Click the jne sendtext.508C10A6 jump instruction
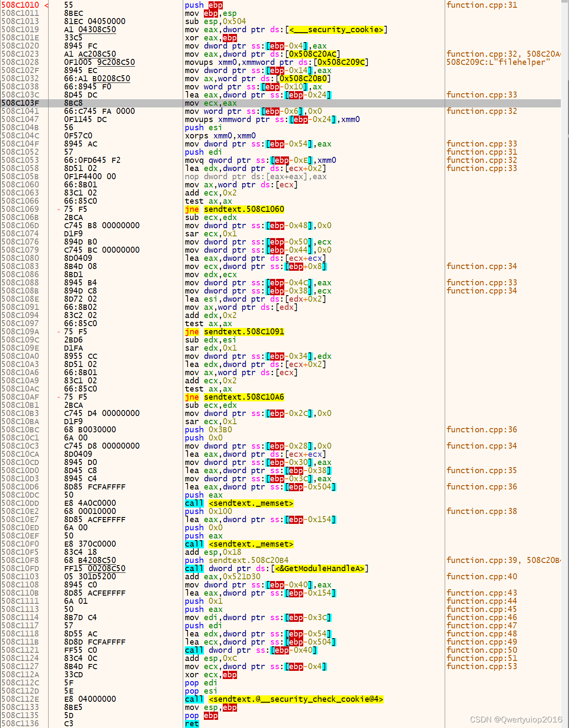Screen dimensions: 569x728 234,397
